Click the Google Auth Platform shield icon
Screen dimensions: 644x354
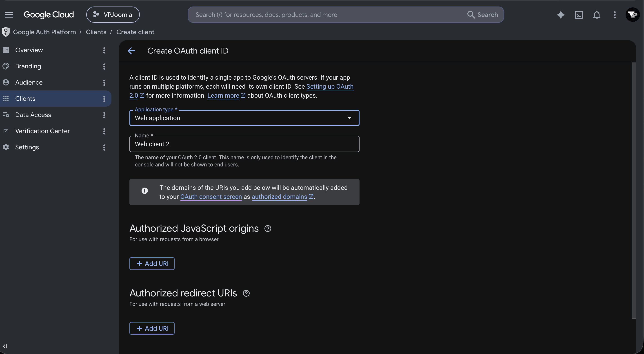5,32
